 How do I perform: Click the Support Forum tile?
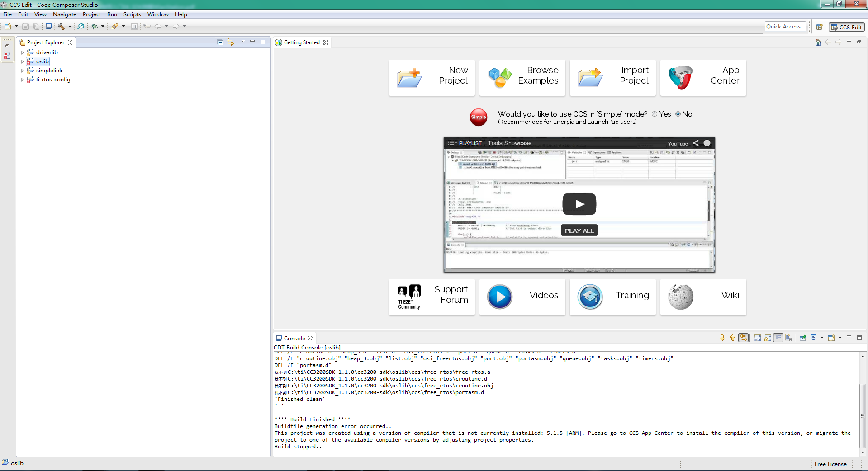click(x=432, y=297)
